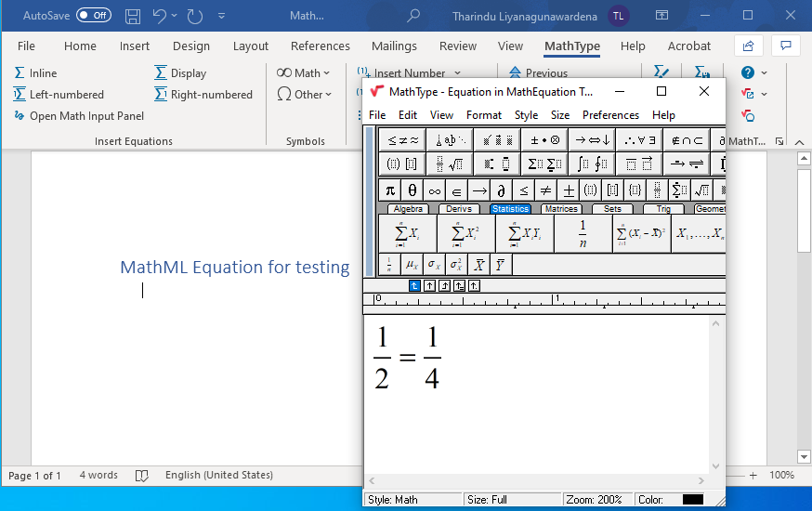812x511 pixels.
Task: Insert square root template from small bar
Action: pyautogui.click(x=701, y=190)
